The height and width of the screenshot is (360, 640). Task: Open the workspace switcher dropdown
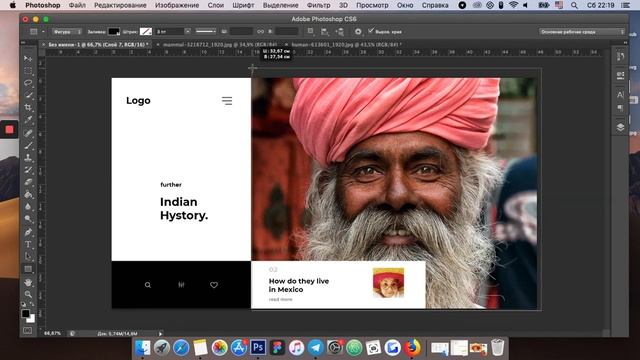(x=582, y=31)
